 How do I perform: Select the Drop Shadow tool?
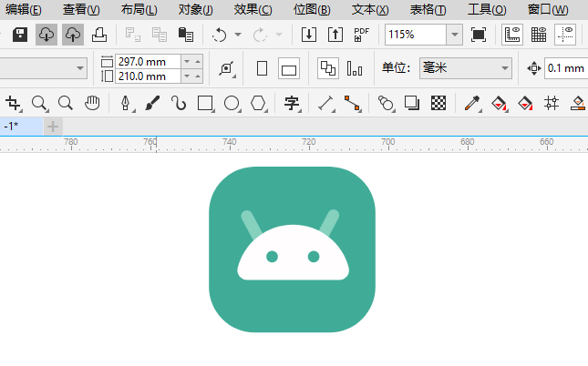(412, 103)
